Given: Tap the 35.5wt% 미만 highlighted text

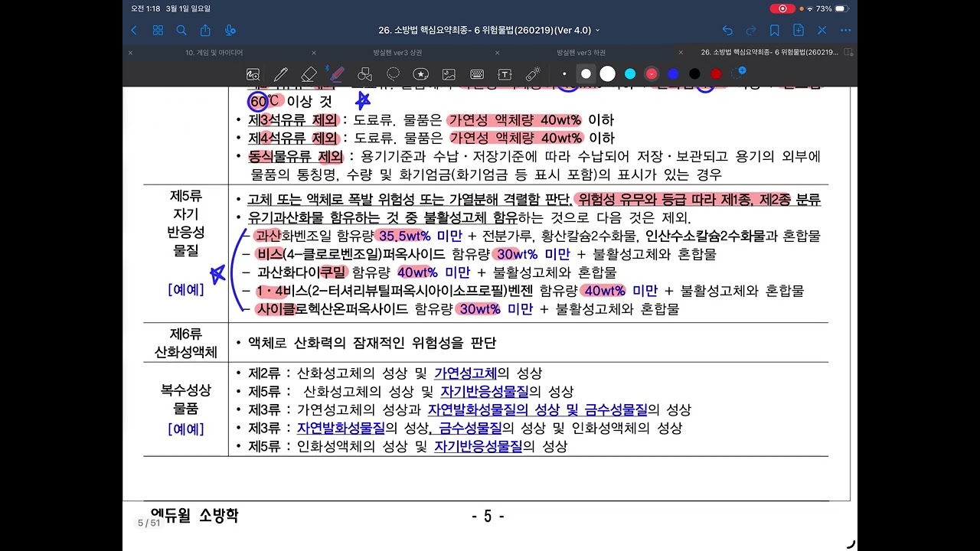Looking at the screenshot, I should 420,236.
